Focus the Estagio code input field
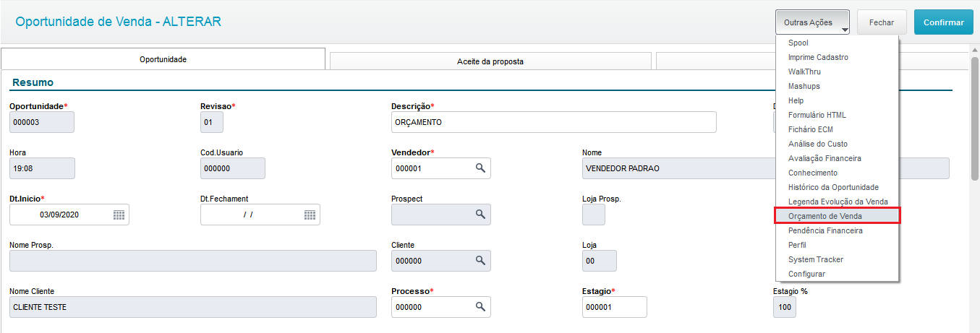The image size is (980, 333). 614,307
